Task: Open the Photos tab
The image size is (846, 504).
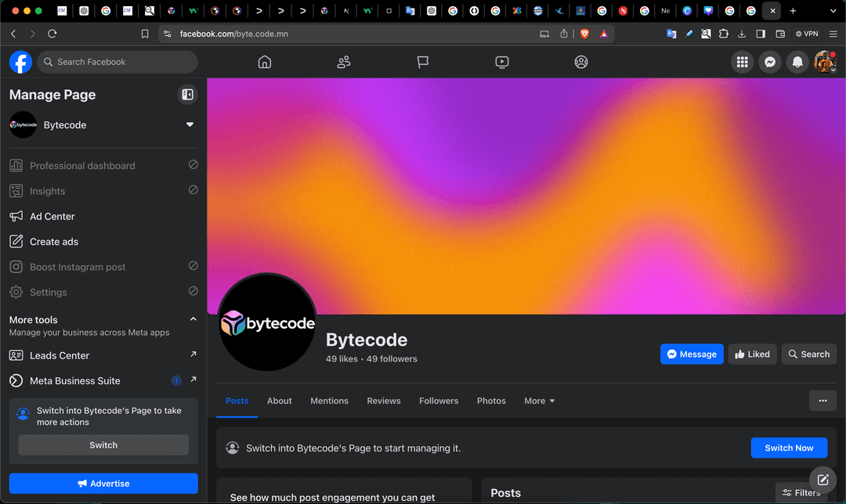Action: (x=491, y=401)
